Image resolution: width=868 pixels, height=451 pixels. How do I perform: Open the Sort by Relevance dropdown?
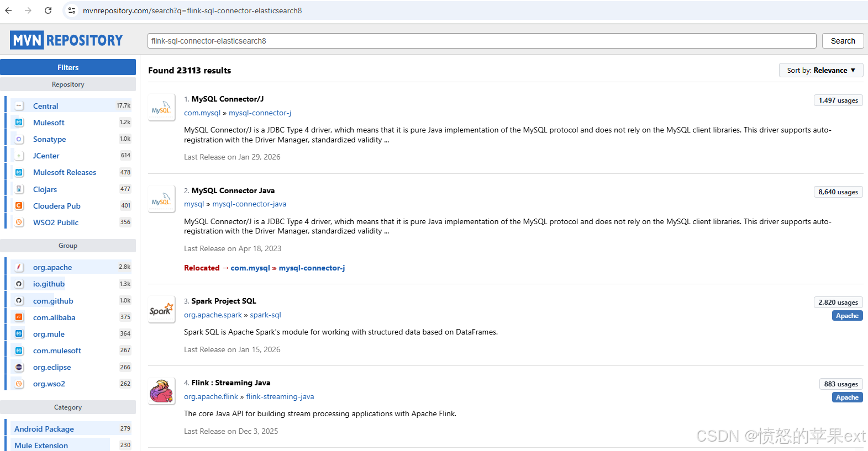click(821, 70)
